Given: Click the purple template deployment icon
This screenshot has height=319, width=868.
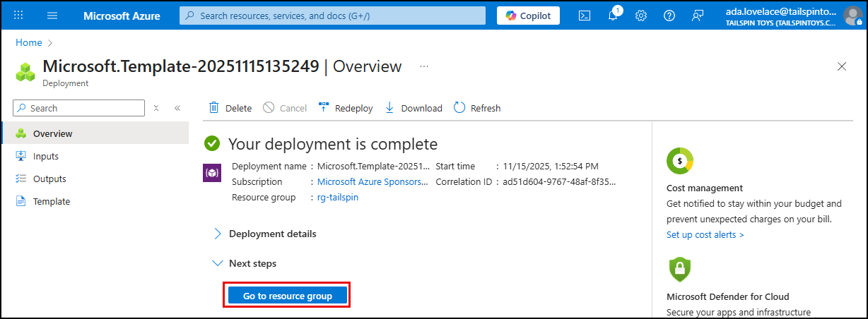Looking at the screenshot, I should (x=212, y=173).
